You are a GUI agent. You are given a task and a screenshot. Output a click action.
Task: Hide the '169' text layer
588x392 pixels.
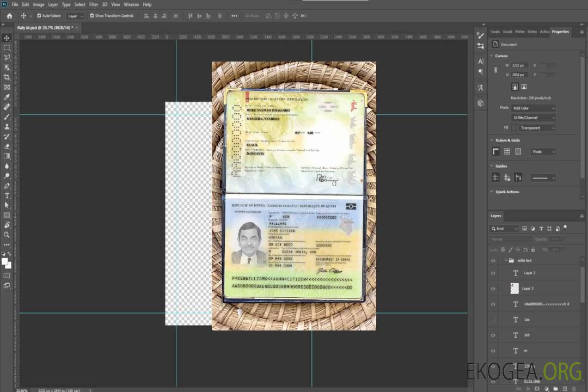pos(493,335)
